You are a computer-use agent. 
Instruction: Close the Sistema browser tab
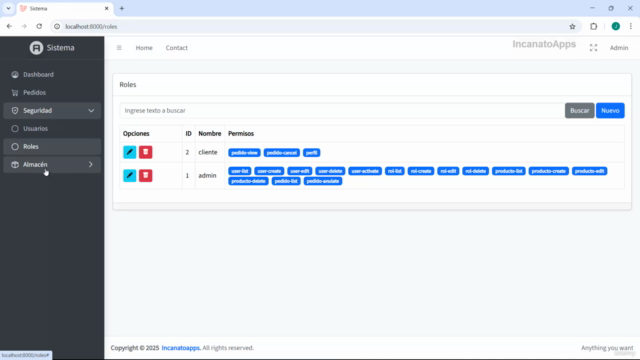107,9
